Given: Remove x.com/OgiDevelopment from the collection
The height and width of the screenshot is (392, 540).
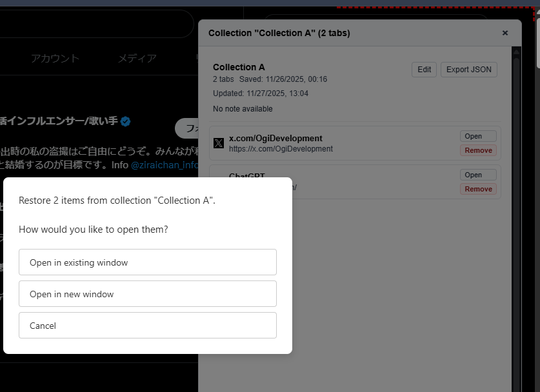Looking at the screenshot, I should click(477, 150).
